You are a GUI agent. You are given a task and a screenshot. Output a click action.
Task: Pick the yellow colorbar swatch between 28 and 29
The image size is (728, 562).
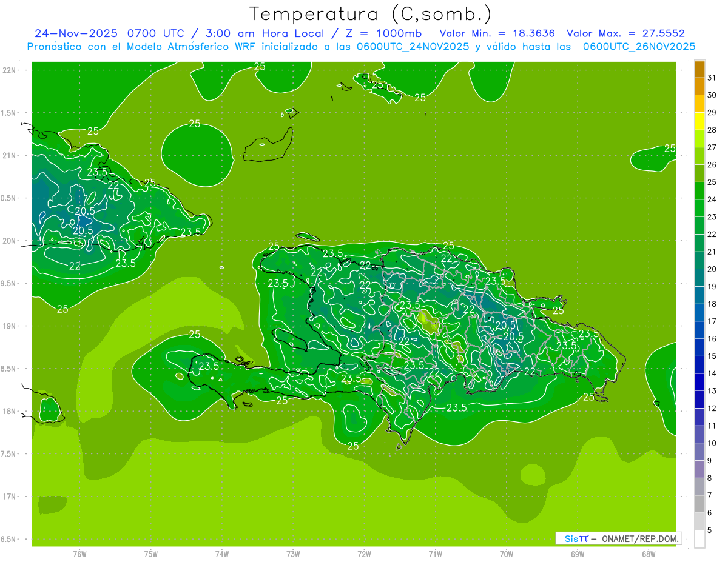[699, 121]
